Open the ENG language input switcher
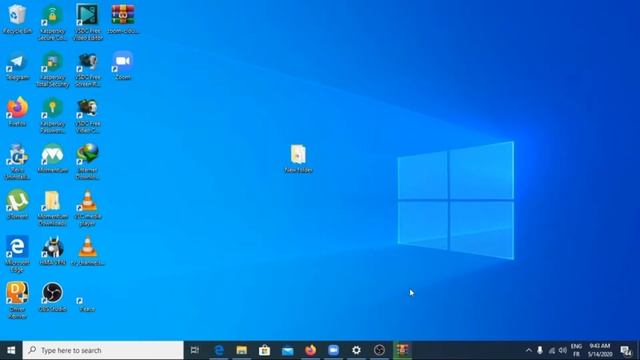640x360 pixels. pyautogui.click(x=576, y=350)
